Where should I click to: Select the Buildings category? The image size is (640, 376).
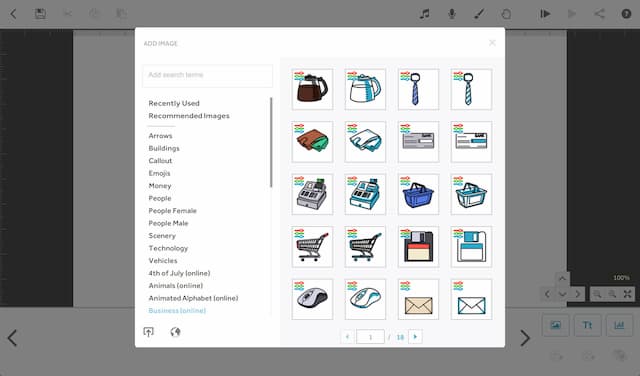click(164, 148)
